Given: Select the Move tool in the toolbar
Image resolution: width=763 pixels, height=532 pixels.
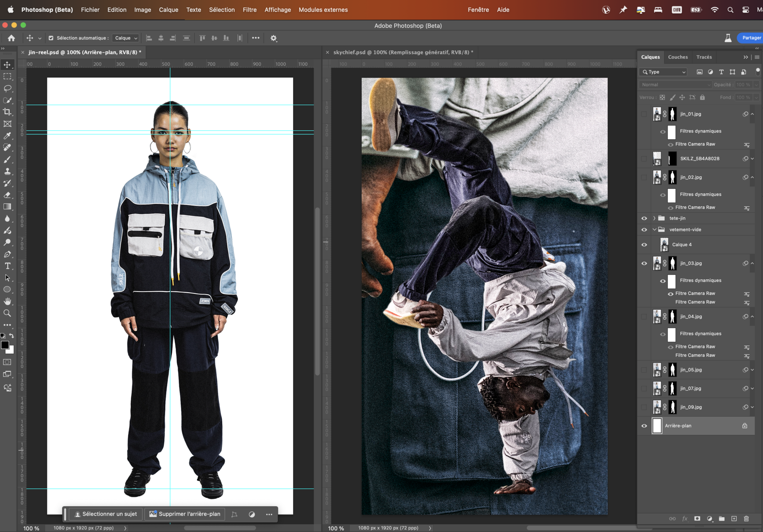Looking at the screenshot, I should coord(7,65).
